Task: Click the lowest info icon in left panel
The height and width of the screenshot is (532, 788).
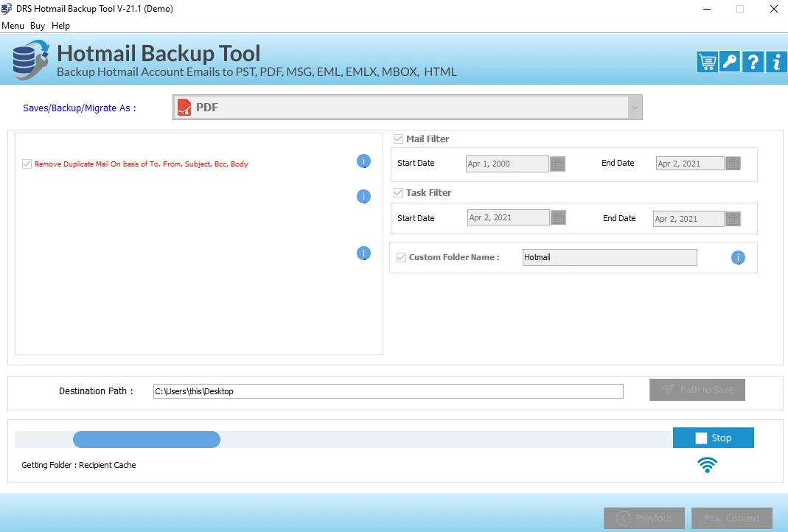Action: (x=363, y=253)
